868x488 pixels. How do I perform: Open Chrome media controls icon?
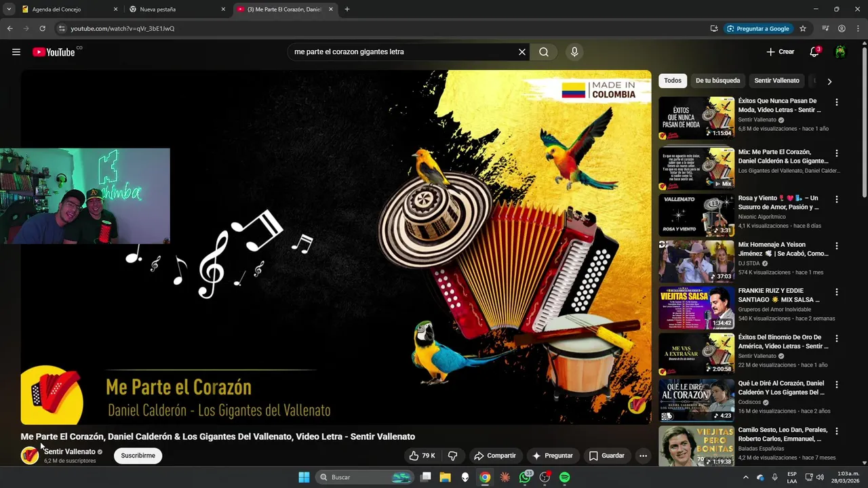point(825,28)
